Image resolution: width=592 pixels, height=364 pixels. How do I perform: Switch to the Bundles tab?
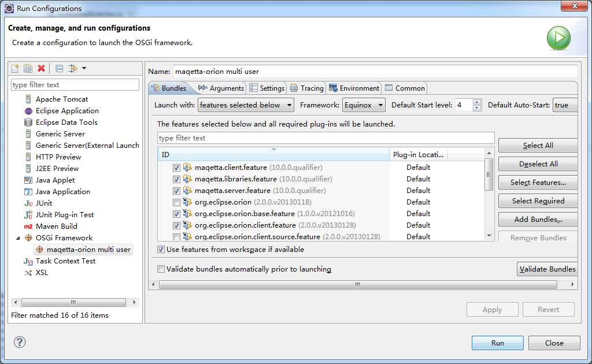click(x=169, y=88)
